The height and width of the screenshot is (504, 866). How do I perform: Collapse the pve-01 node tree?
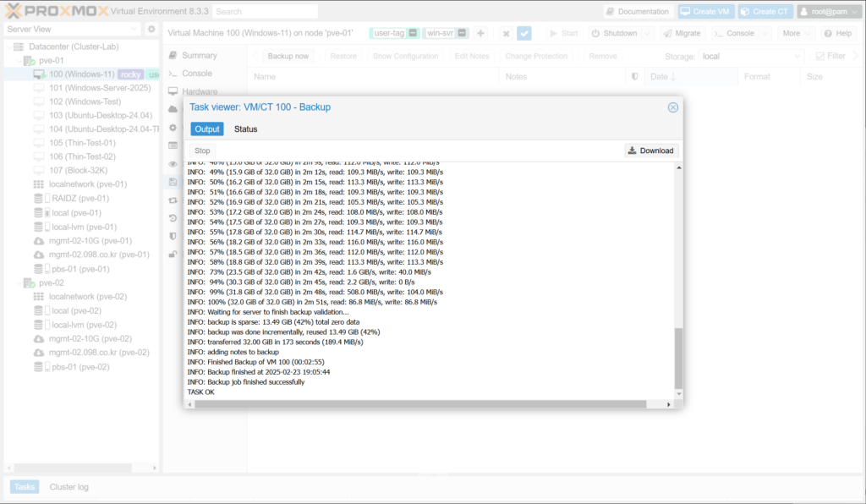17,61
